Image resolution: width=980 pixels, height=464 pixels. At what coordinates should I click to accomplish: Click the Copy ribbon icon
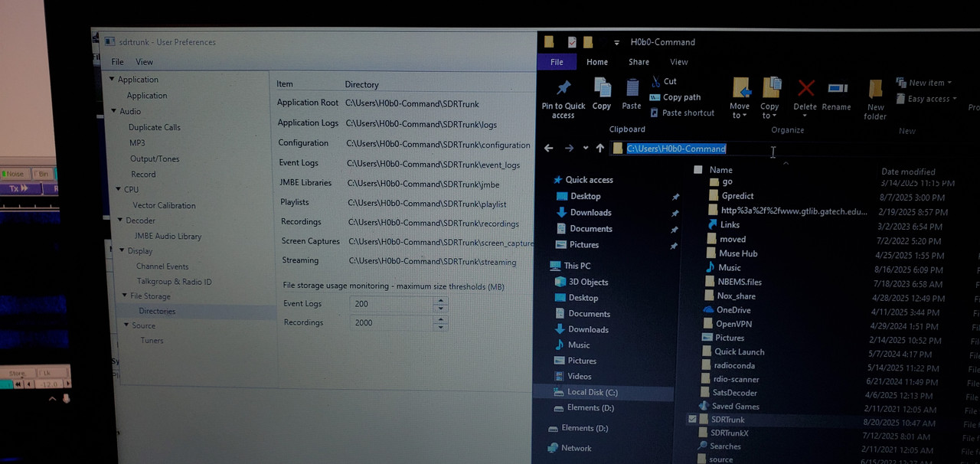602,88
